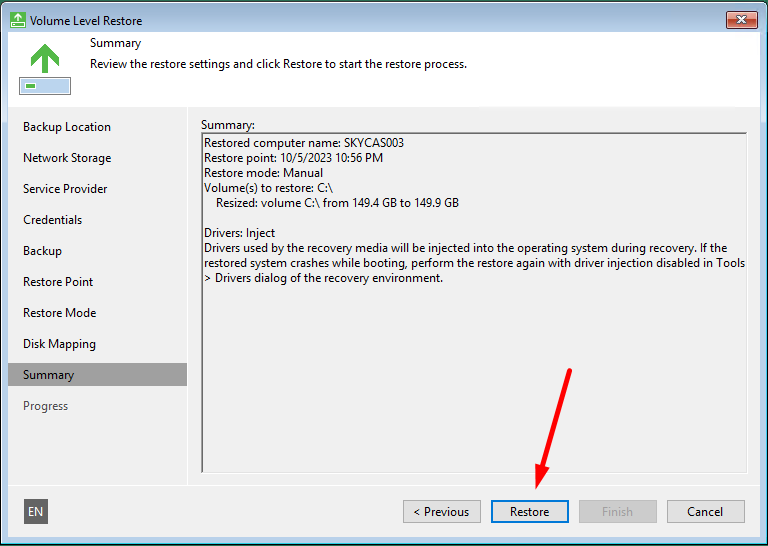Cancel the Volume Level Restore wizard

click(x=705, y=511)
